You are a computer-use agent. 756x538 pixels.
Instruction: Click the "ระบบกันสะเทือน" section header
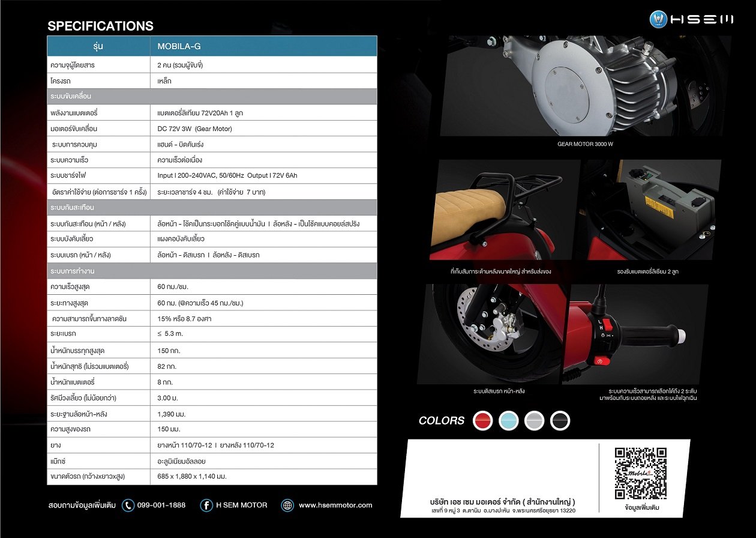[x=212, y=207]
